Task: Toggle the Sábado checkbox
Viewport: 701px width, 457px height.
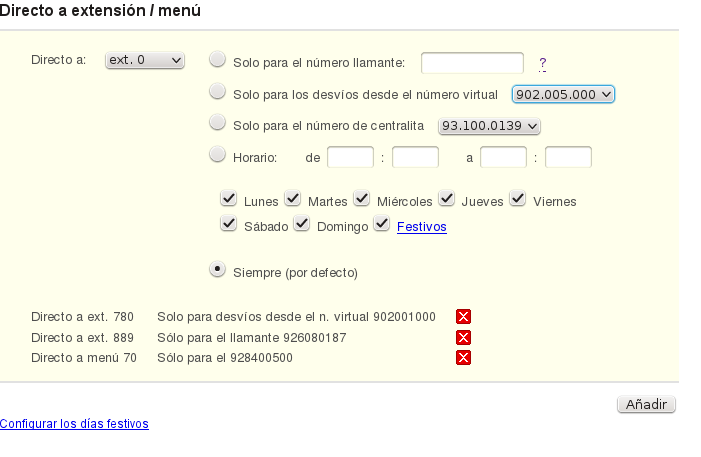Action: [229, 224]
